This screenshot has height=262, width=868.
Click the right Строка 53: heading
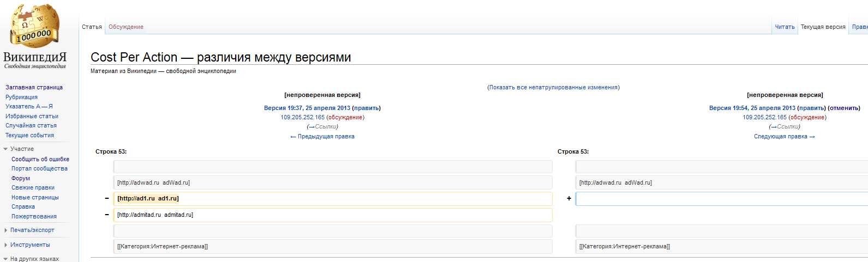point(573,151)
